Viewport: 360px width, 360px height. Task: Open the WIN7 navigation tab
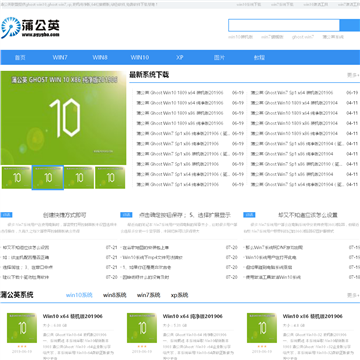[60, 57]
